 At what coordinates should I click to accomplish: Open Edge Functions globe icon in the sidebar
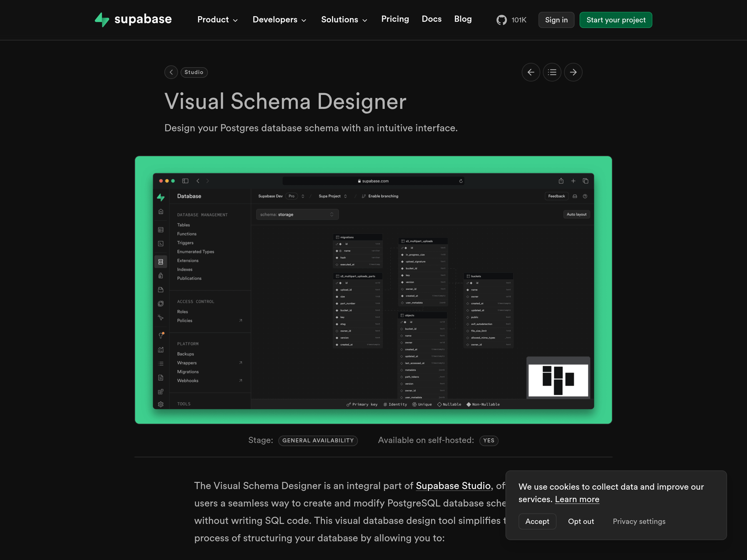(161, 304)
